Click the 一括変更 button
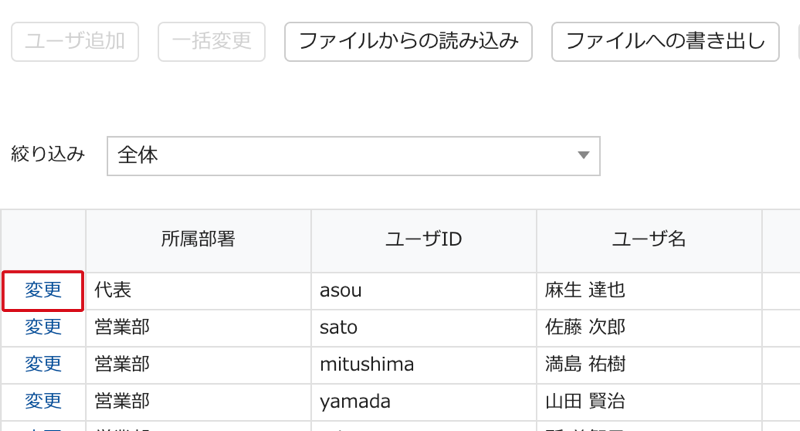 pos(212,41)
